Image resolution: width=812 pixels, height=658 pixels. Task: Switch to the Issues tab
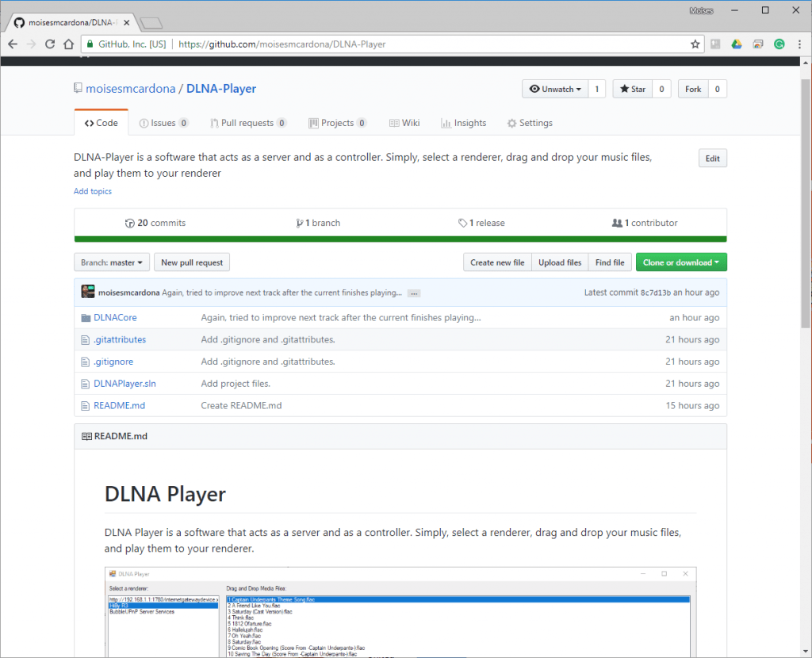pyautogui.click(x=163, y=123)
